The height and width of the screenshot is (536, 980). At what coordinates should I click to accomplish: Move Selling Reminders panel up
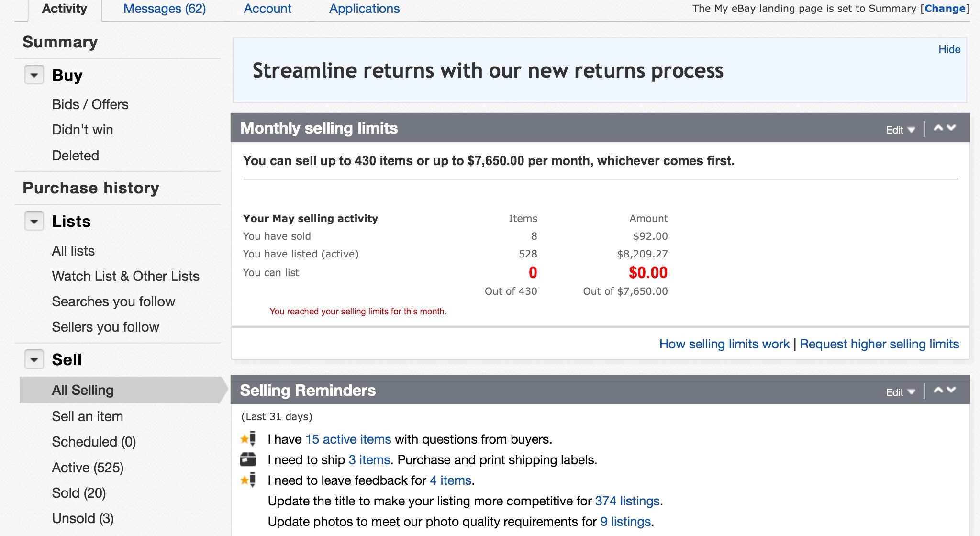[938, 390]
